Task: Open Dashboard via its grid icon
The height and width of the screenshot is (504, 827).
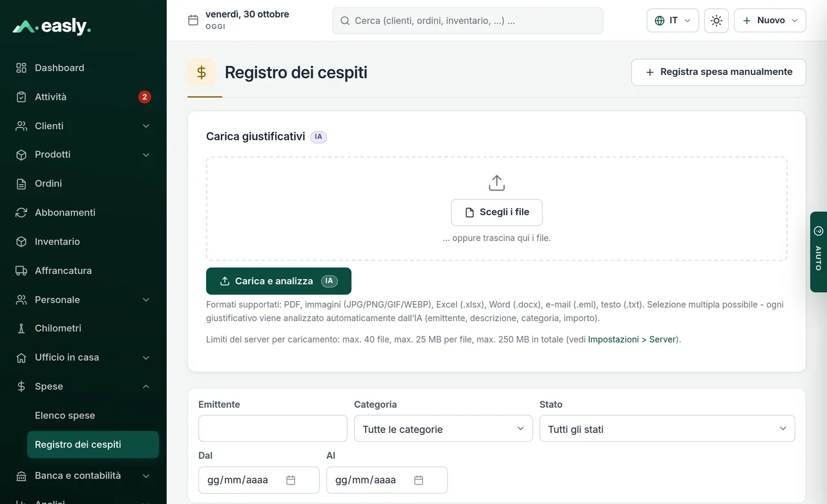Action: [21, 68]
